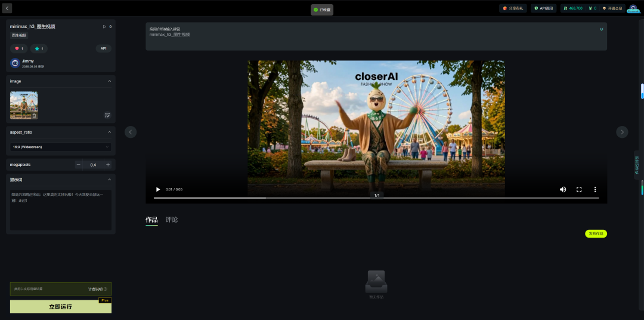Click the megapixels value field 0.4

tap(93, 165)
